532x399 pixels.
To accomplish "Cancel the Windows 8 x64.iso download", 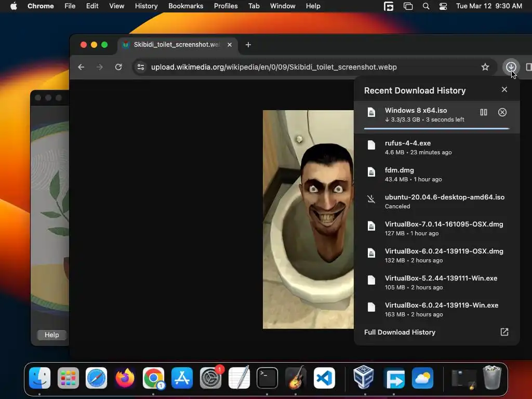I will 502,112.
